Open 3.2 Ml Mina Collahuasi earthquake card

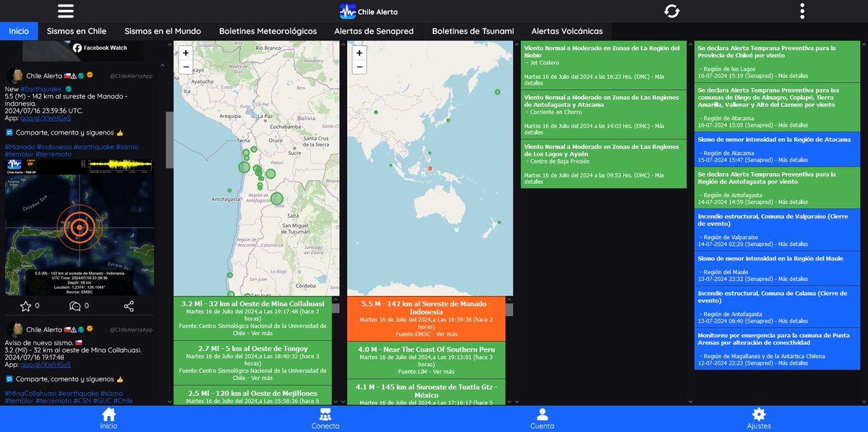(252, 318)
